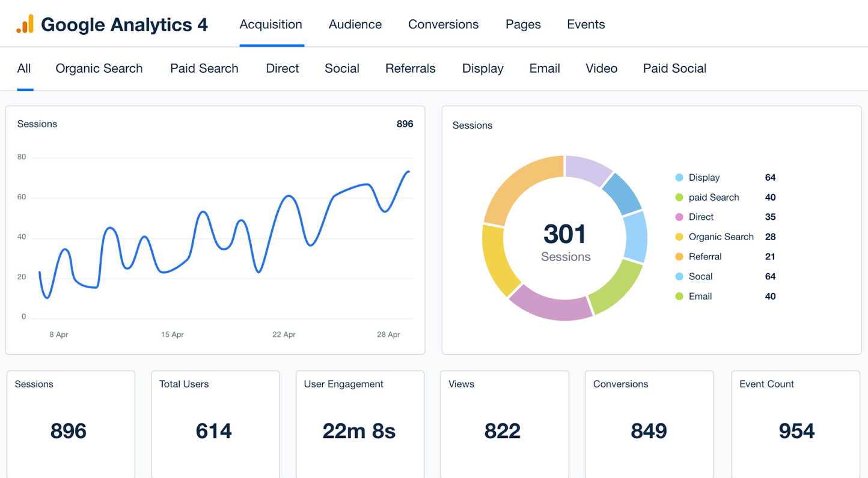Select the Paid Search channel filter
This screenshot has width=868, height=478.
204,68
